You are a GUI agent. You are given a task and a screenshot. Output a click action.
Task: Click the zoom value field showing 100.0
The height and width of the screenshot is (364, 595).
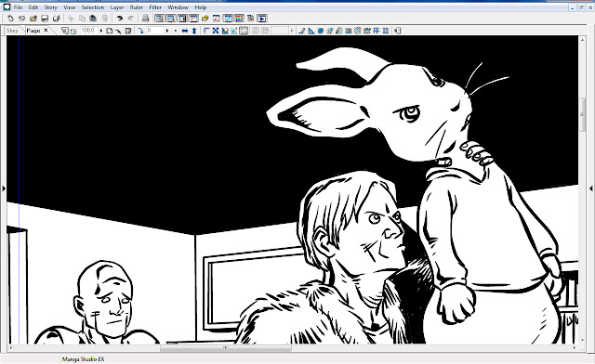pyautogui.click(x=88, y=31)
